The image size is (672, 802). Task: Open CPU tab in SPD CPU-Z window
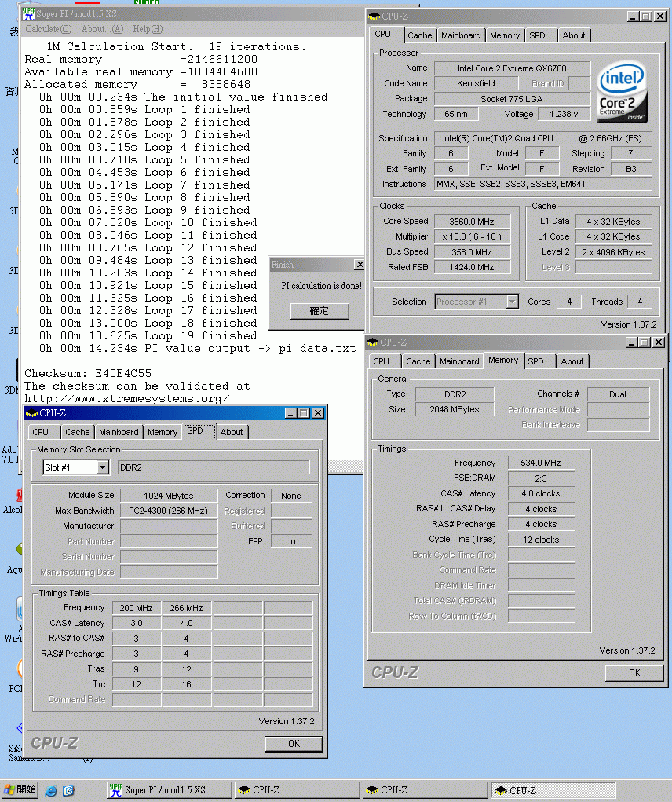coord(40,432)
